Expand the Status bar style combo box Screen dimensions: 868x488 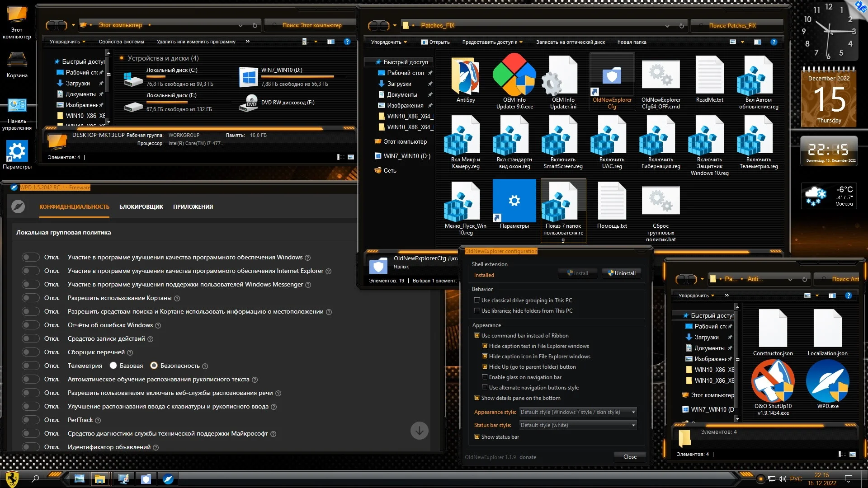click(578, 425)
